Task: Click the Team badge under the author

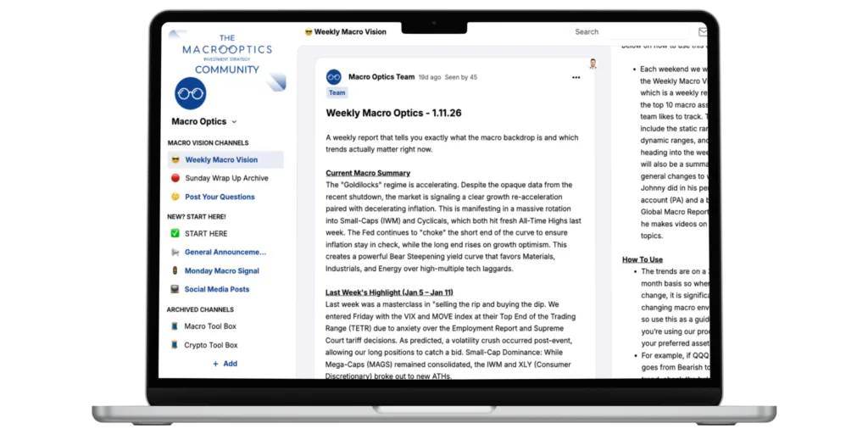Action: [x=337, y=93]
